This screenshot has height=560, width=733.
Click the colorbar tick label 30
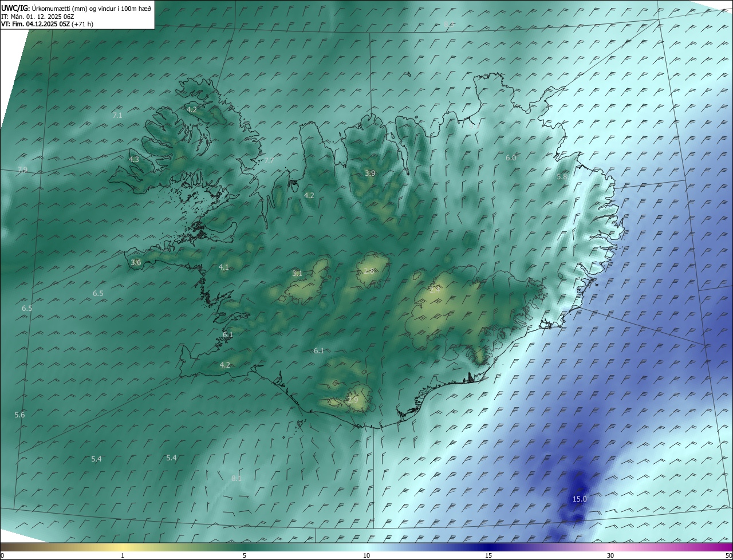point(610,555)
